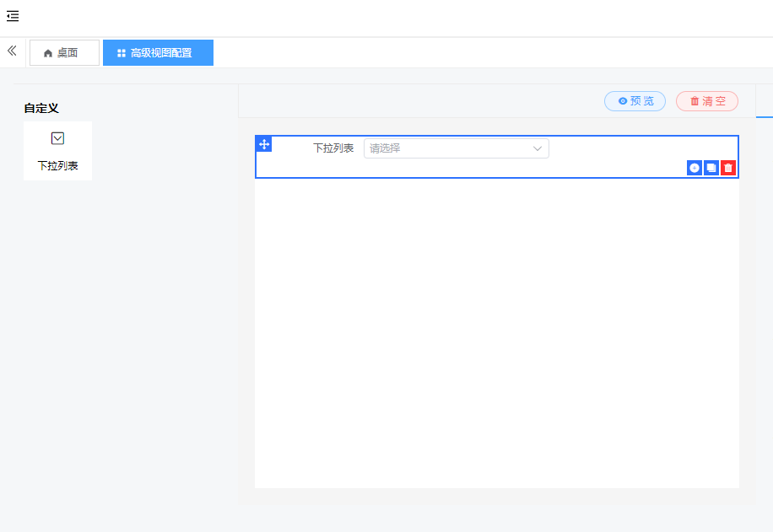Click the 预览 preview button
This screenshot has width=773, height=532.
pos(635,101)
